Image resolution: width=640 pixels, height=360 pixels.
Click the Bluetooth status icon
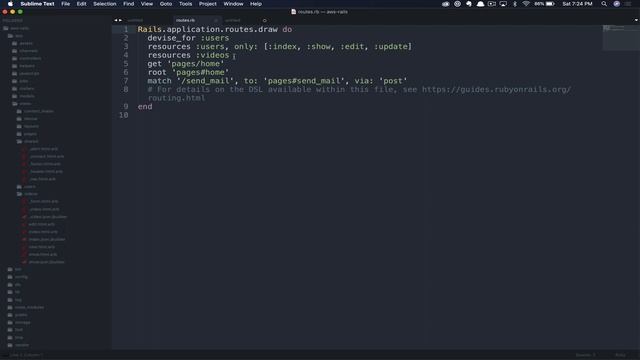(515, 4)
